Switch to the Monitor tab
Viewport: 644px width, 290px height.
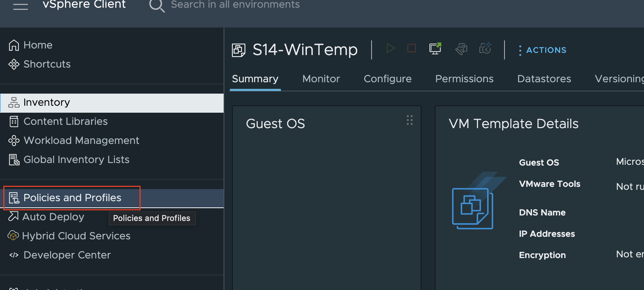click(321, 79)
